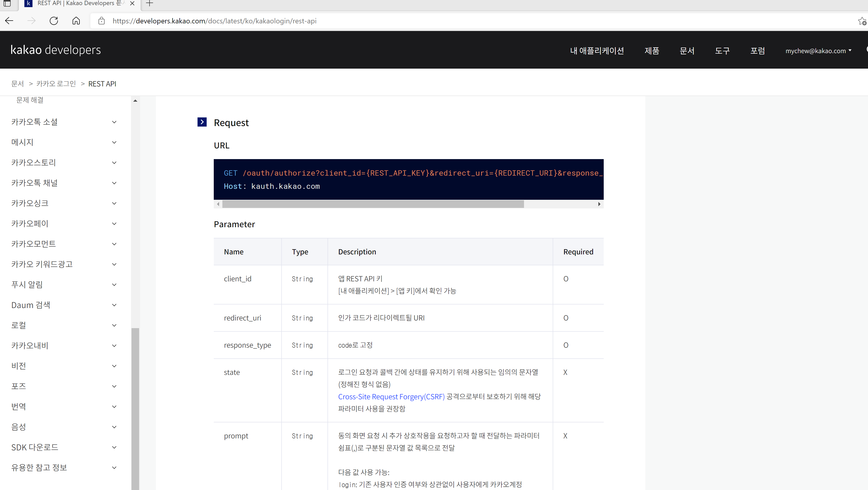868x490 pixels.
Task: Click the tab actions icon at top left
Action: (x=7, y=3)
